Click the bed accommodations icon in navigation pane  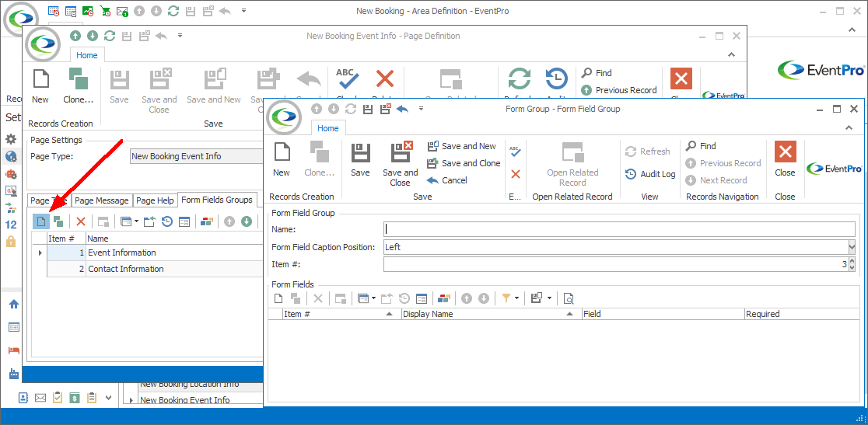[x=14, y=350]
